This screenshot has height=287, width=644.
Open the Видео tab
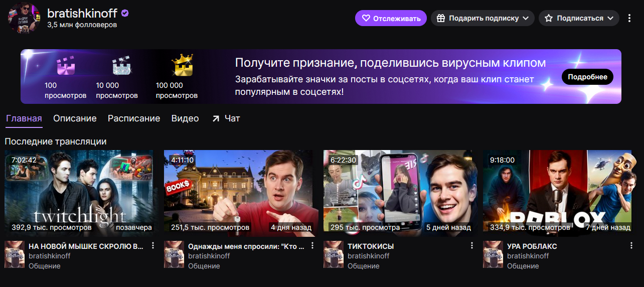tap(185, 119)
